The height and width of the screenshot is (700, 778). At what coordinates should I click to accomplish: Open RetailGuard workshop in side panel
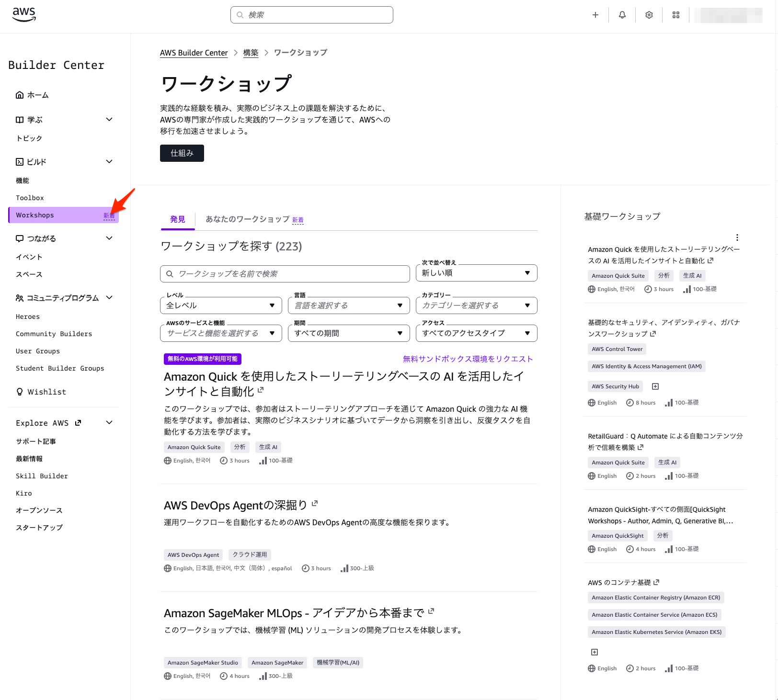[x=665, y=441]
